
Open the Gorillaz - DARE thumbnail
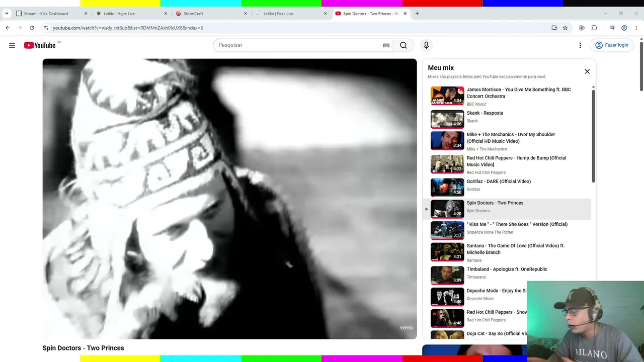447,188
